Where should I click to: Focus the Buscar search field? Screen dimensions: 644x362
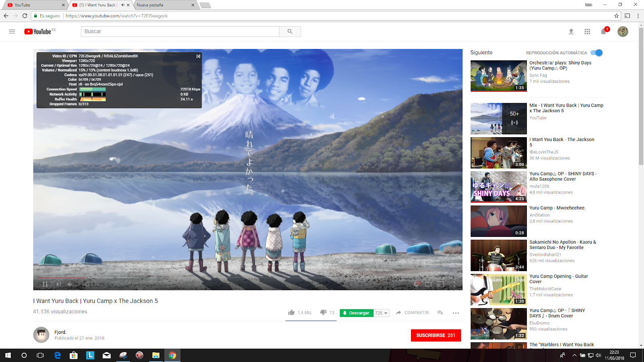point(180,31)
